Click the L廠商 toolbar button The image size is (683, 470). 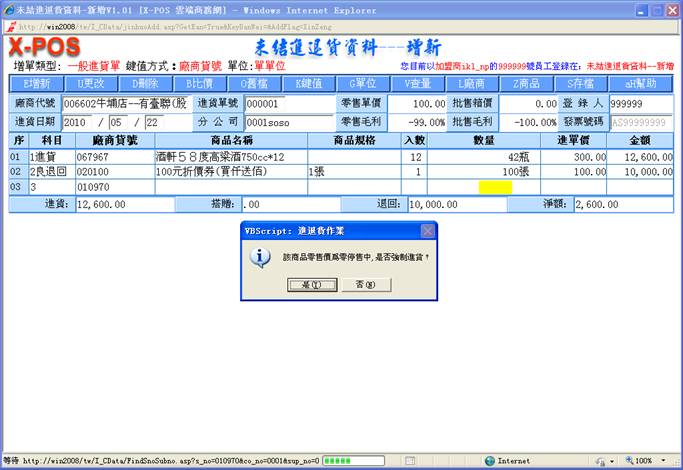pyautogui.click(x=472, y=84)
